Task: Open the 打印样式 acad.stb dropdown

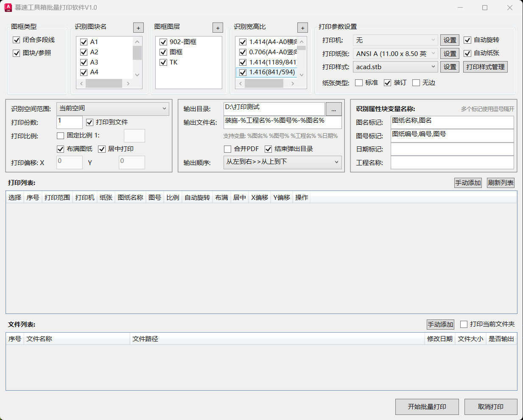Action: click(x=395, y=67)
